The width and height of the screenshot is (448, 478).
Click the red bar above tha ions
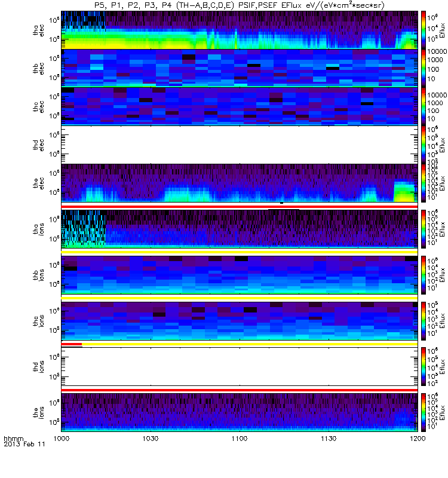(x=240, y=207)
